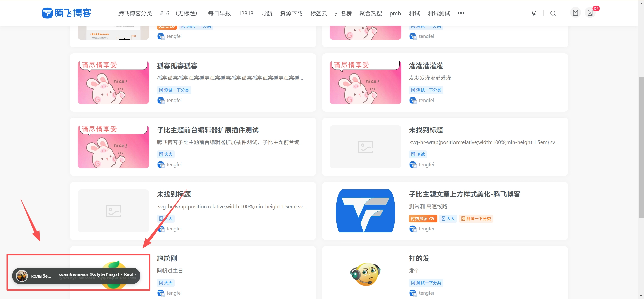The height and width of the screenshot is (299, 644).
Task: Click the TF blue logo thumbnail of 子比主题文章上方样式美化 post
Action: [365, 211]
